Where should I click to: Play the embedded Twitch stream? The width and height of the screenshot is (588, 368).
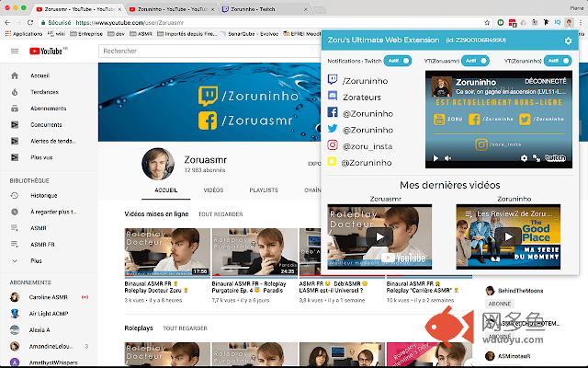click(x=435, y=158)
